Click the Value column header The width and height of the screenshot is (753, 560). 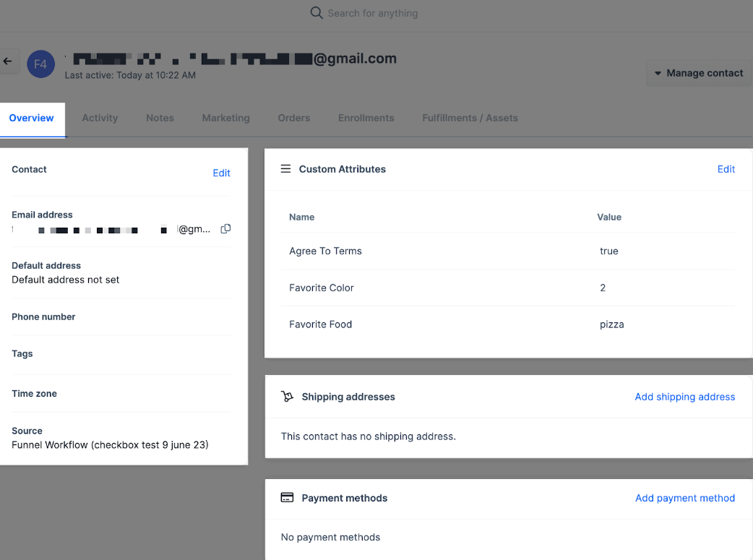point(609,217)
